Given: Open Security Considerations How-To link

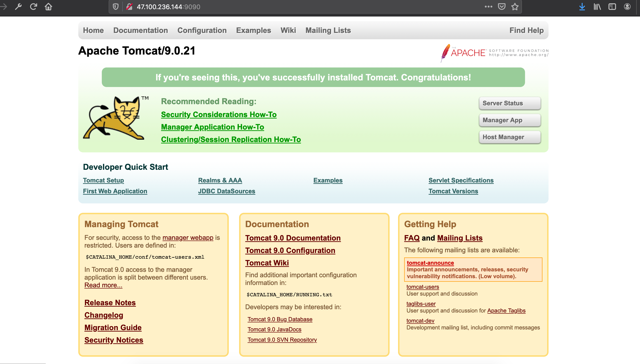Looking at the screenshot, I should (219, 115).
